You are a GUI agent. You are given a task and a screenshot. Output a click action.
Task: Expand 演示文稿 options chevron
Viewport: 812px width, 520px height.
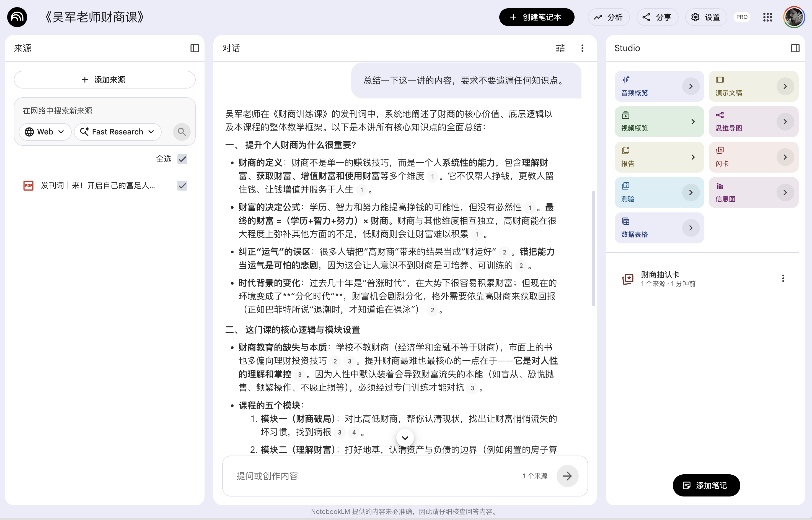coord(785,87)
